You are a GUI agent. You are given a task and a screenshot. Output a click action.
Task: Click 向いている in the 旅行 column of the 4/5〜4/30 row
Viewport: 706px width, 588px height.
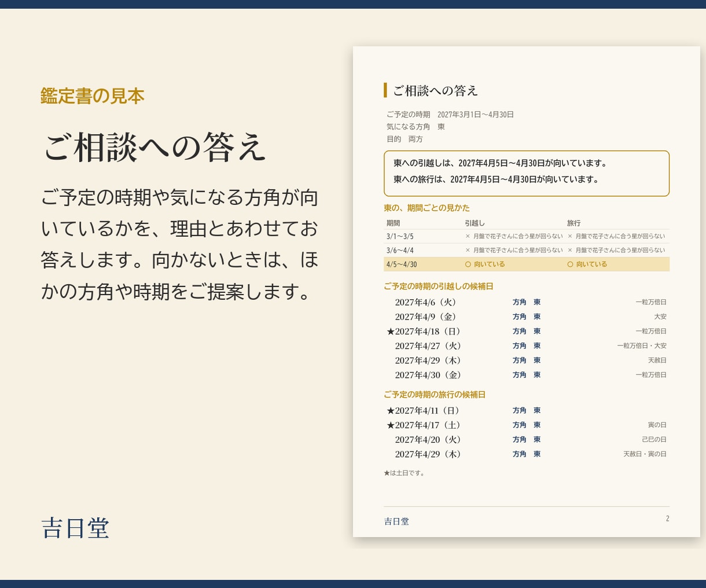coord(587,264)
